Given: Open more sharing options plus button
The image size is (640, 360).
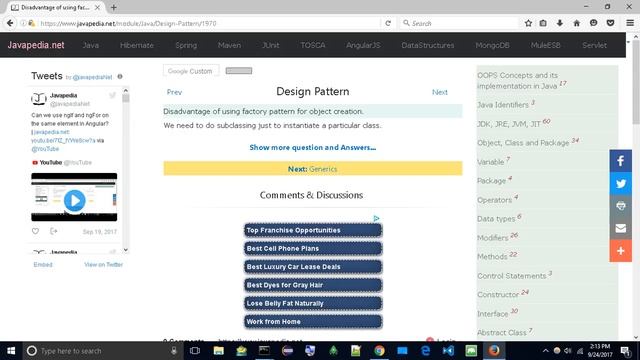Looking at the screenshot, I should point(620,251).
